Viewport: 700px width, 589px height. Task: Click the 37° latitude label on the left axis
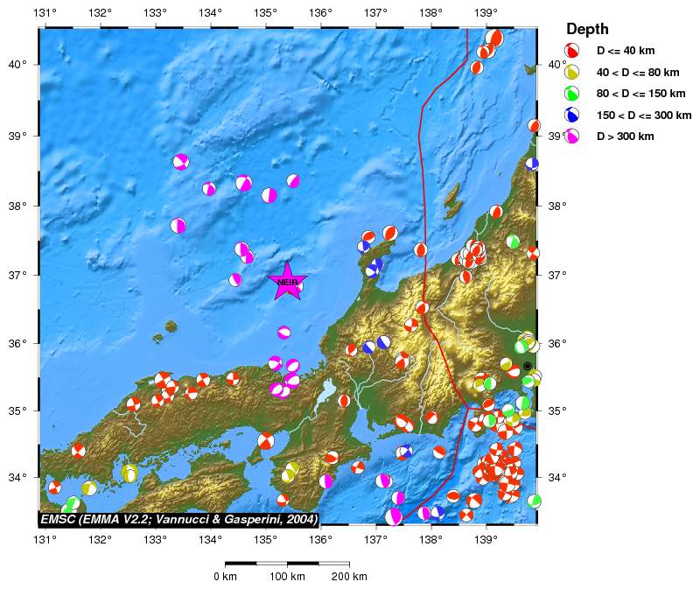coord(17,276)
